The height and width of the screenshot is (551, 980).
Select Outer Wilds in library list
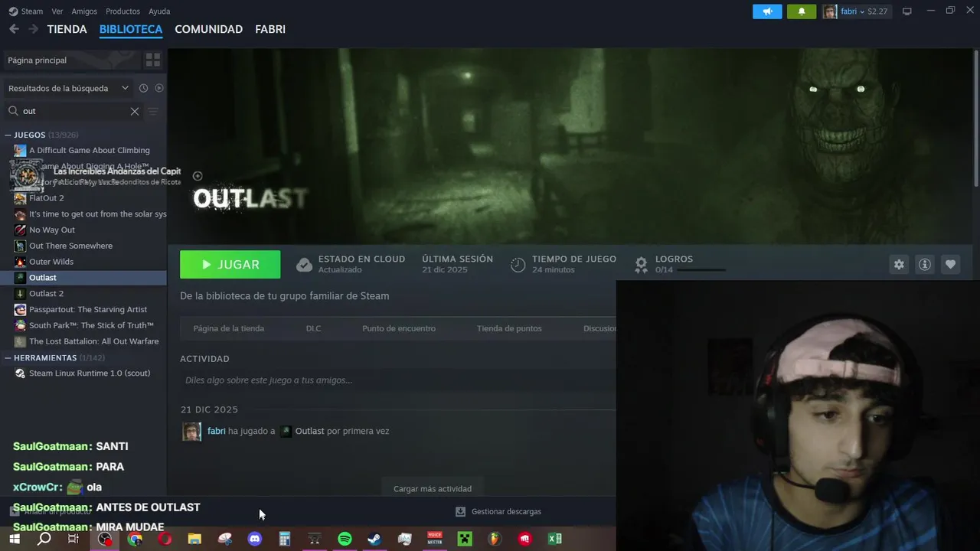[x=83, y=262]
